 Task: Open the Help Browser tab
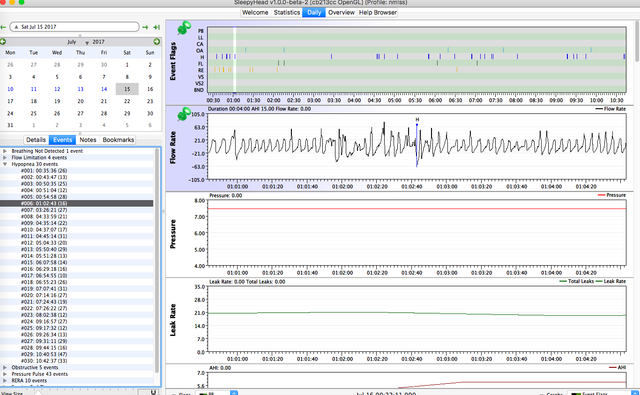click(378, 13)
